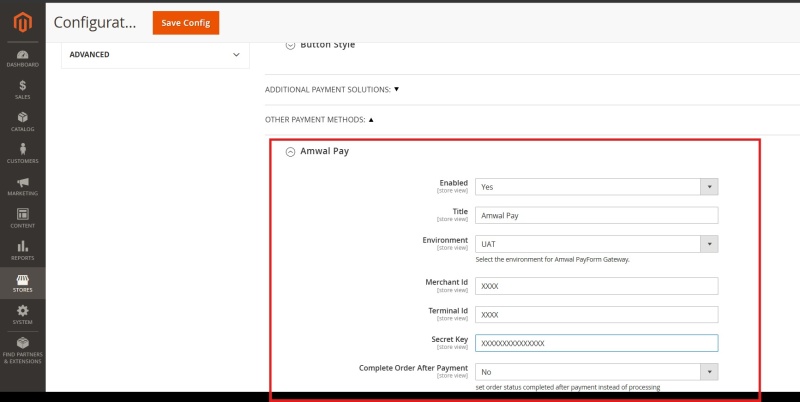Click the 'set order status completed' hint text
800x402 pixels.
568,387
